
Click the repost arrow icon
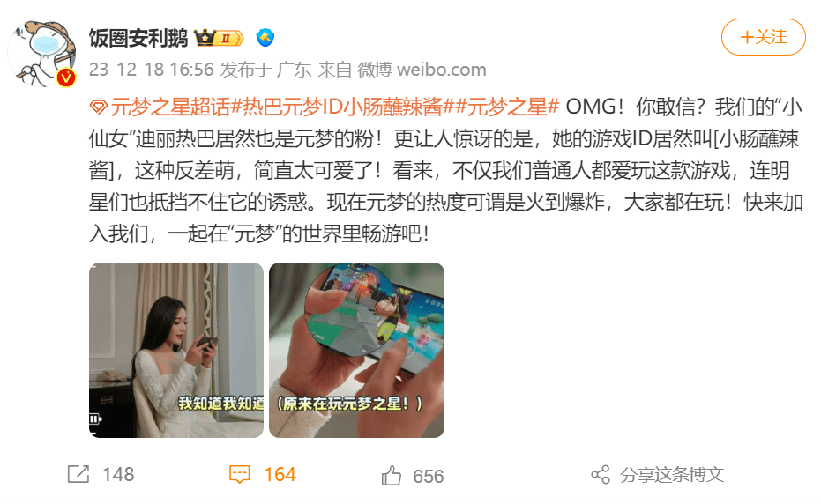(x=78, y=474)
